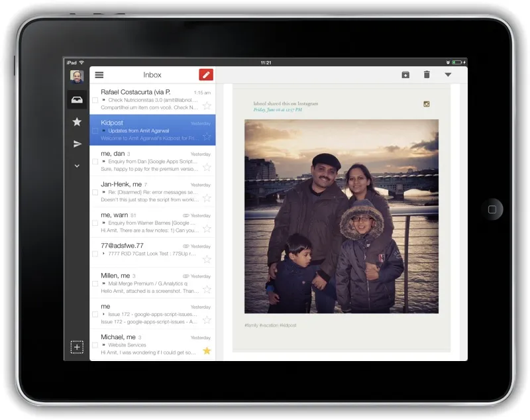Tick the checkbox beside me, dan email
This screenshot has height=420, width=530.
tap(95, 162)
